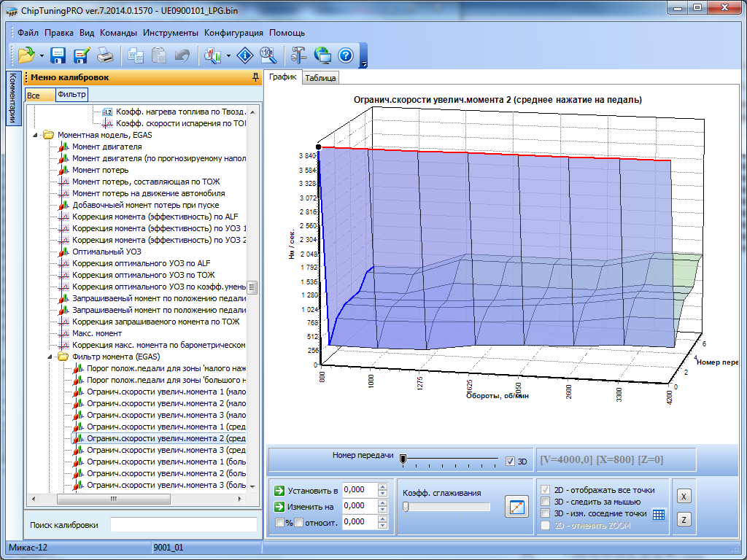Click the print icon in toolbar

tap(105, 55)
